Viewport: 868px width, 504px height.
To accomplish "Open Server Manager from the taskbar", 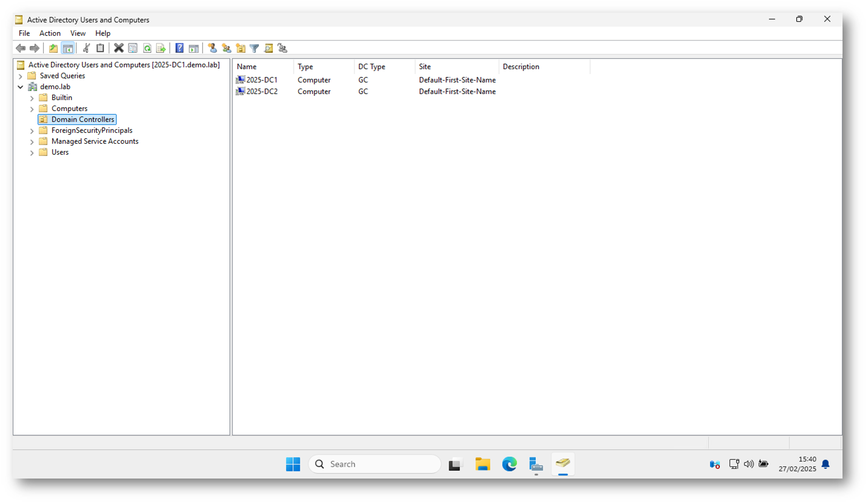I will tap(536, 464).
